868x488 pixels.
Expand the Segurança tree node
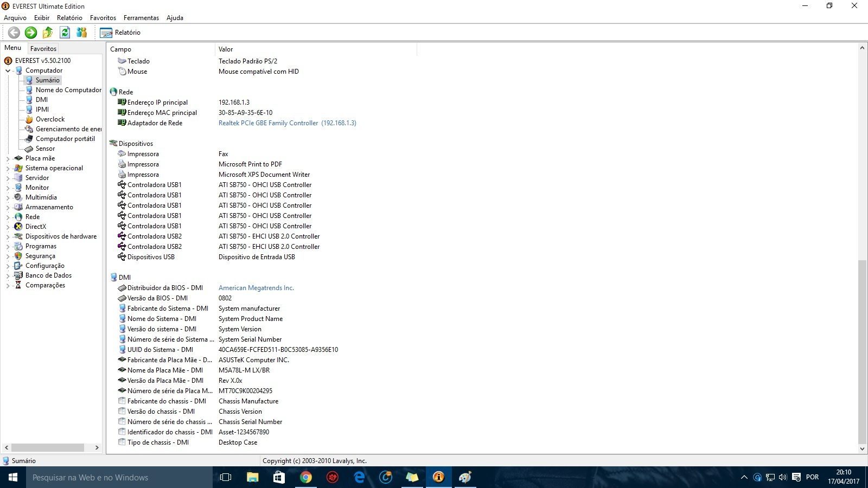(x=8, y=256)
